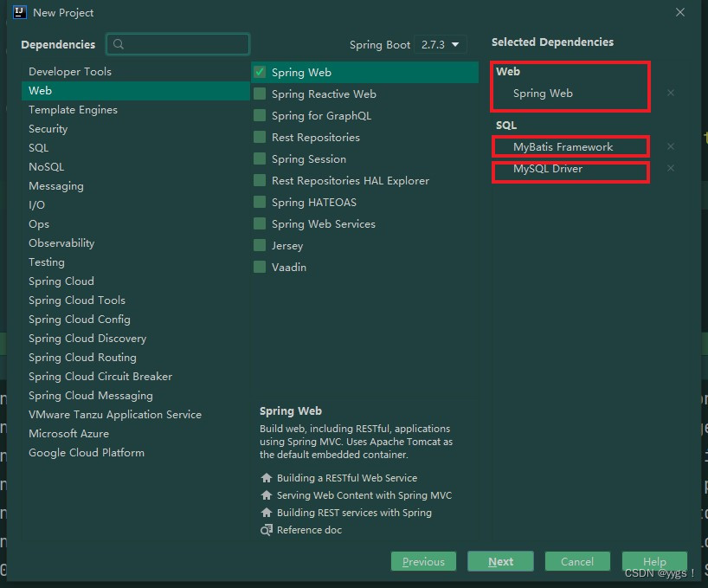The height and width of the screenshot is (588, 708).
Task: Open Building a RESTful Web Service guide
Action: coord(347,478)
